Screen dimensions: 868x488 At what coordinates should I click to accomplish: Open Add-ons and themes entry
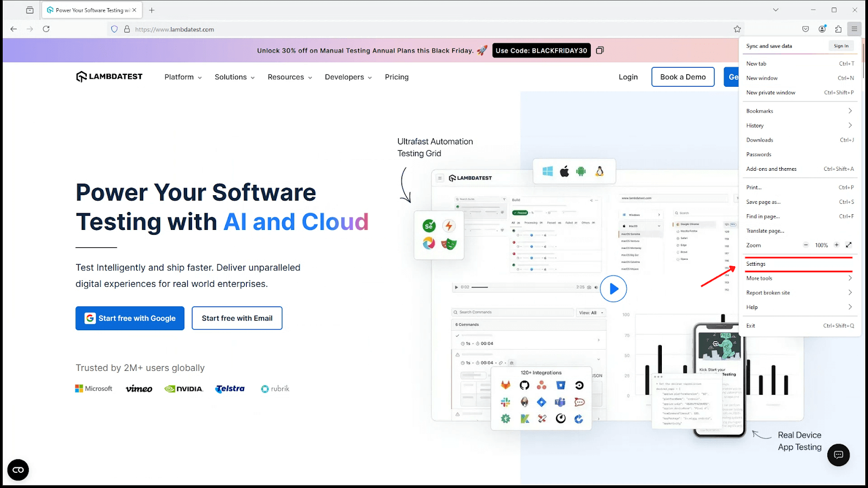800,169
